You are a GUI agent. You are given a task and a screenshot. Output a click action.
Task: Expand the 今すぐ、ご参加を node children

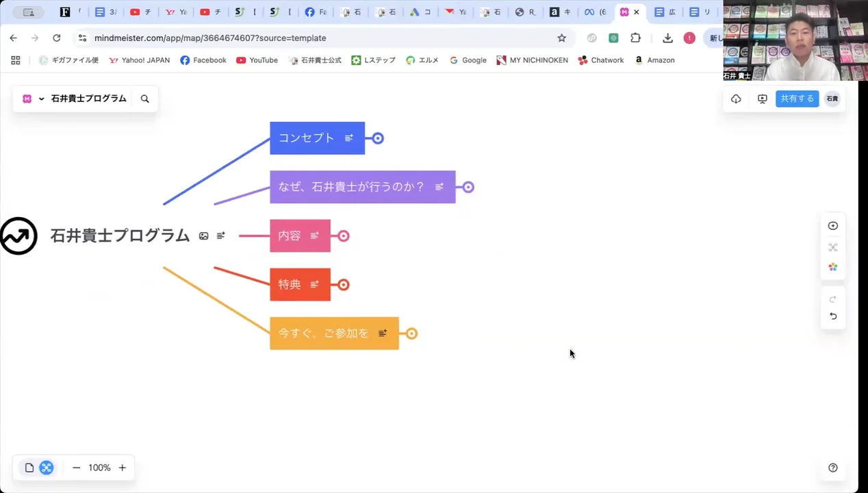pos(411,333)
